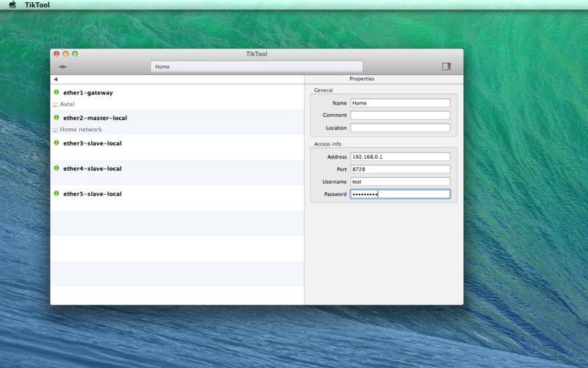Click the Name field containing Home
Viewport: 588px width, 368px height.
[x=400, y=103]
